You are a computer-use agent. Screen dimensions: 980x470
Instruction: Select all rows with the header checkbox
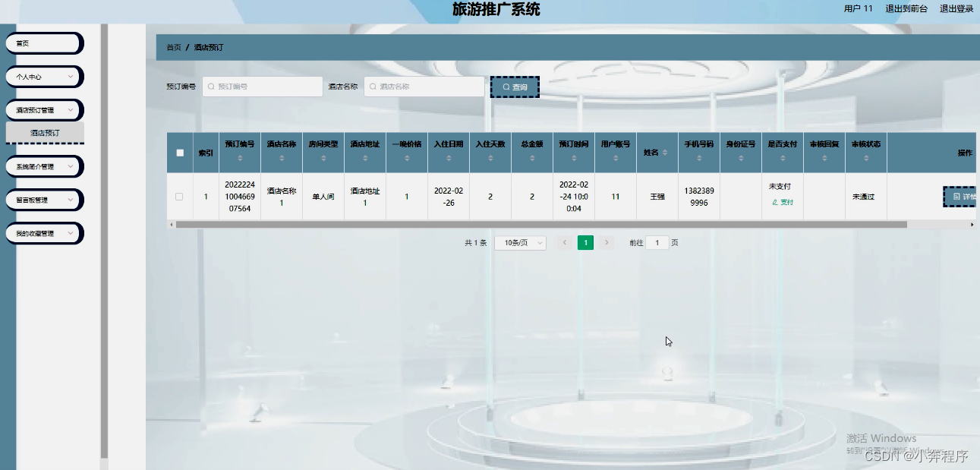180,153
